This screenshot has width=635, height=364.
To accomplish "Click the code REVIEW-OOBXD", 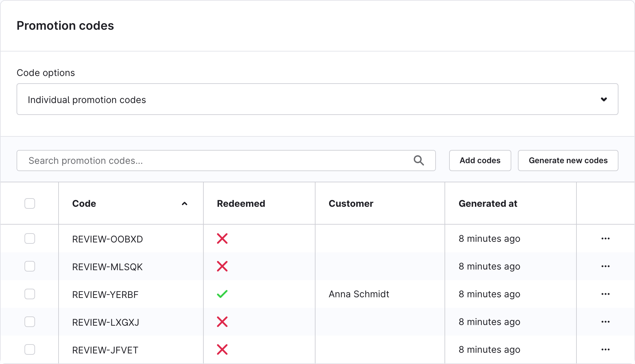I will pyautogui.click(x=107, y=239).
